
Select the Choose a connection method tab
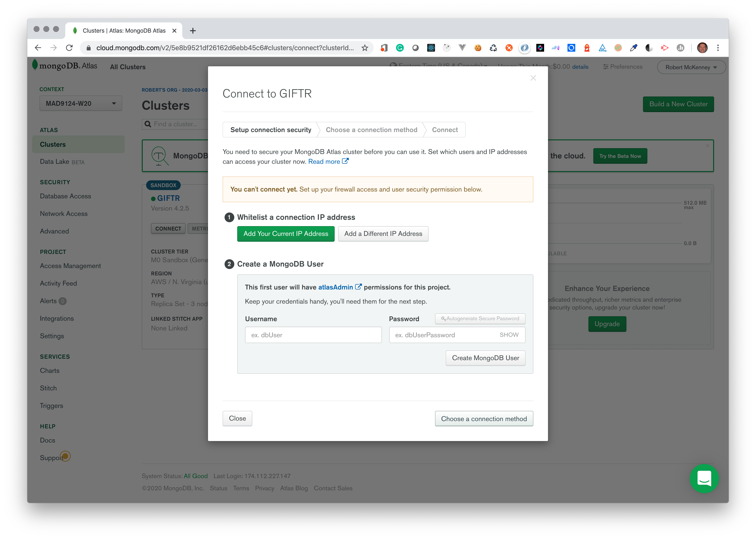pyautogui.click(x=371, y=129)
